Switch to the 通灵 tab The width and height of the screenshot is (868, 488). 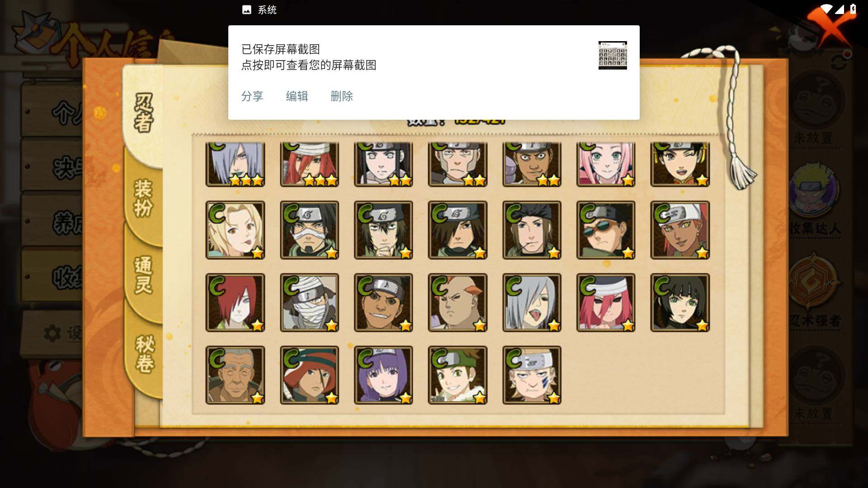click(144, 276)
